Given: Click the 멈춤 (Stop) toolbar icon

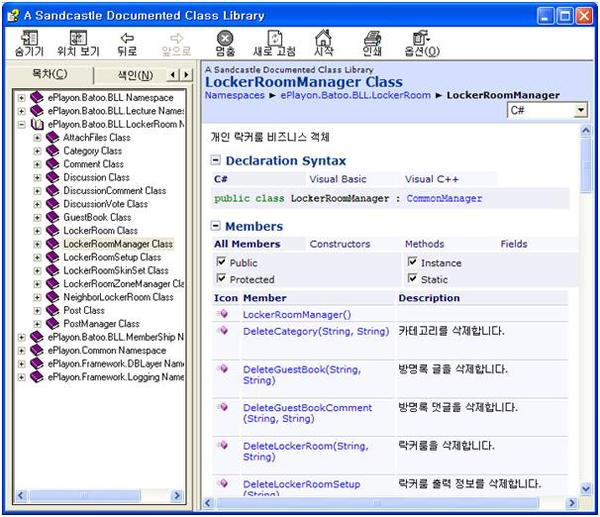Looking at the screenshot, I should click(x=225, y=38).
